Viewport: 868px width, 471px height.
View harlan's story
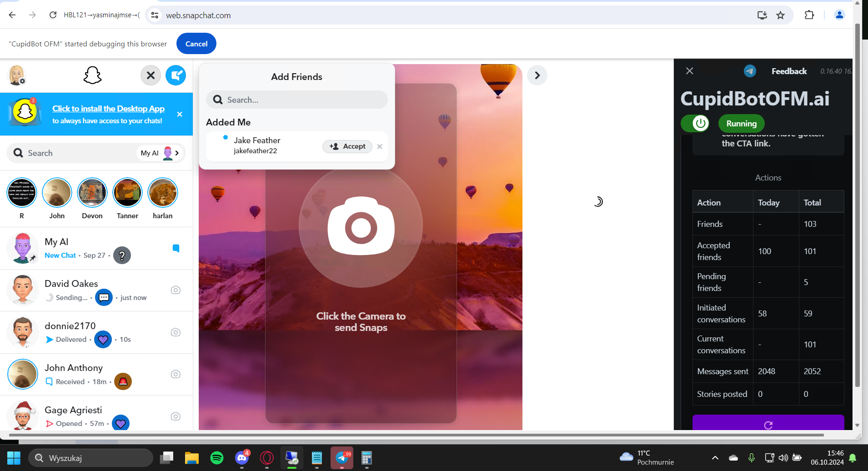click(163, 193)
